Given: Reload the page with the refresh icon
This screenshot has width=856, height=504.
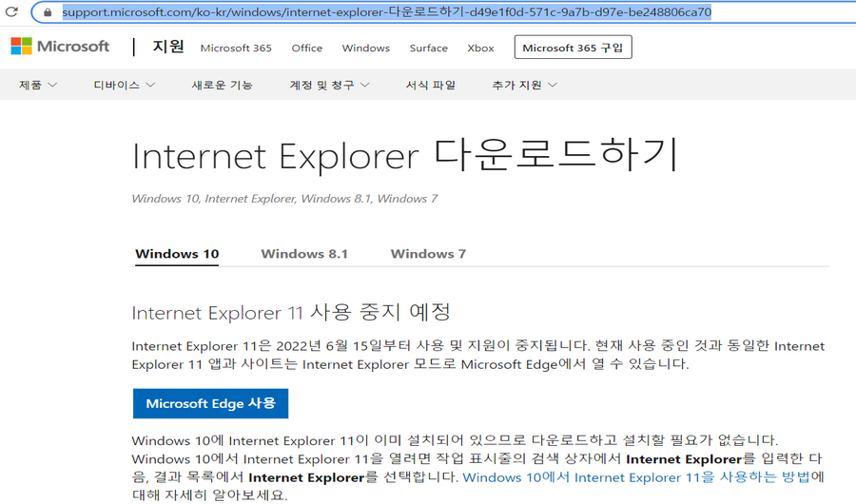Looking at the screenshot, I should [x=11, y=11].
